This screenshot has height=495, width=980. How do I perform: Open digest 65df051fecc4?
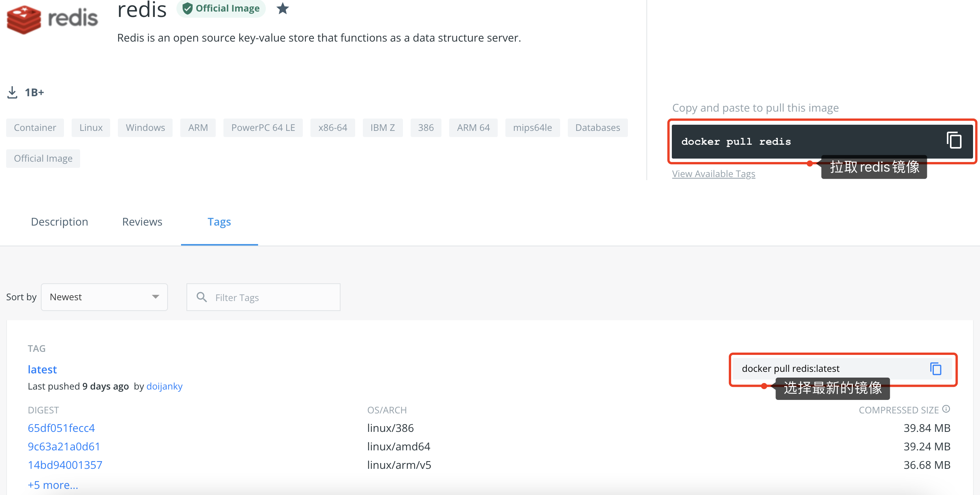[61, 428]
